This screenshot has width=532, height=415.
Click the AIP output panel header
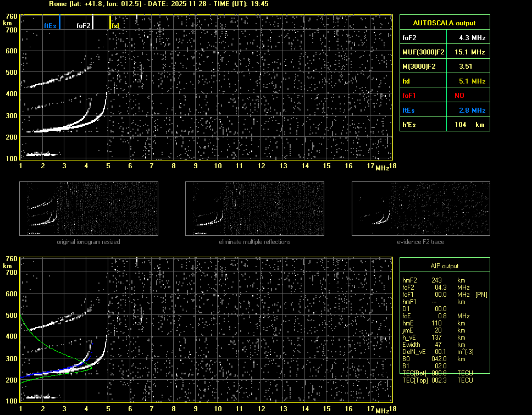click(x=444, y=266)
